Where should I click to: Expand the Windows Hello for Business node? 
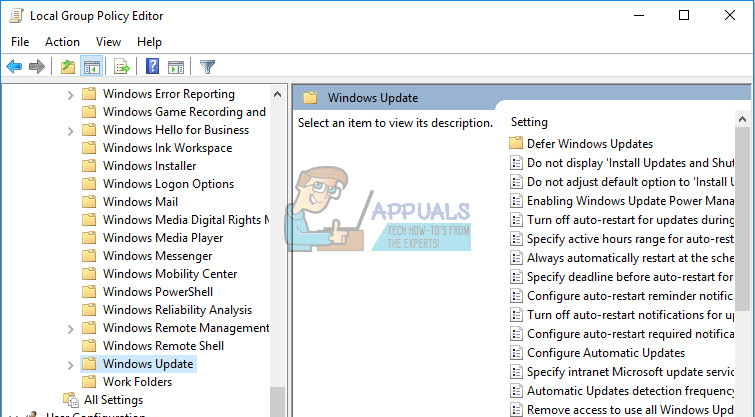[70, 131]
